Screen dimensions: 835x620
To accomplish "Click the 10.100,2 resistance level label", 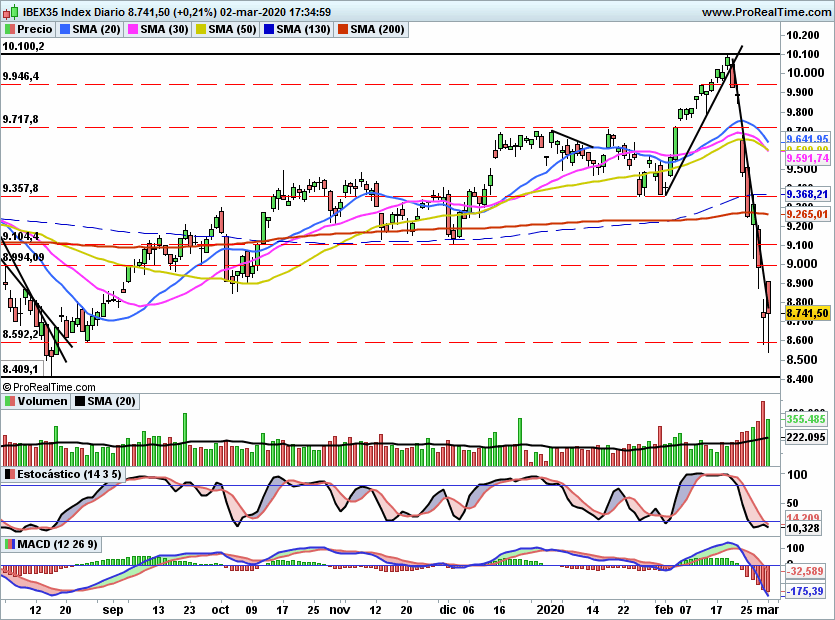I will [x=23, y=46].
